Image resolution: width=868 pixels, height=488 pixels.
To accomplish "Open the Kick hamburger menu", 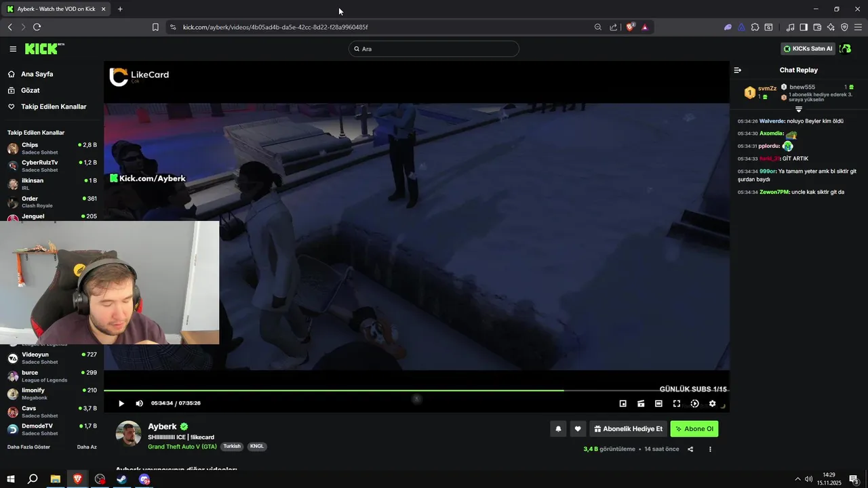I will click(13, 49).
